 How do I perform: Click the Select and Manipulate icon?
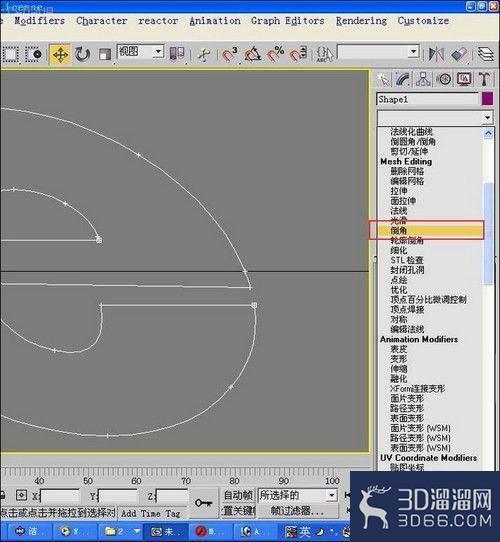click(x=204, y=54)
